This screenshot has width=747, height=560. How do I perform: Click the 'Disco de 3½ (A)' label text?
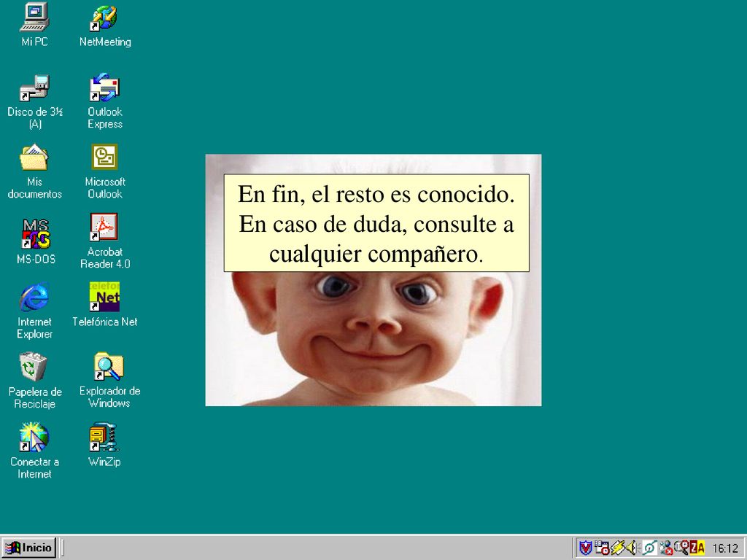(x=35, y=118)
